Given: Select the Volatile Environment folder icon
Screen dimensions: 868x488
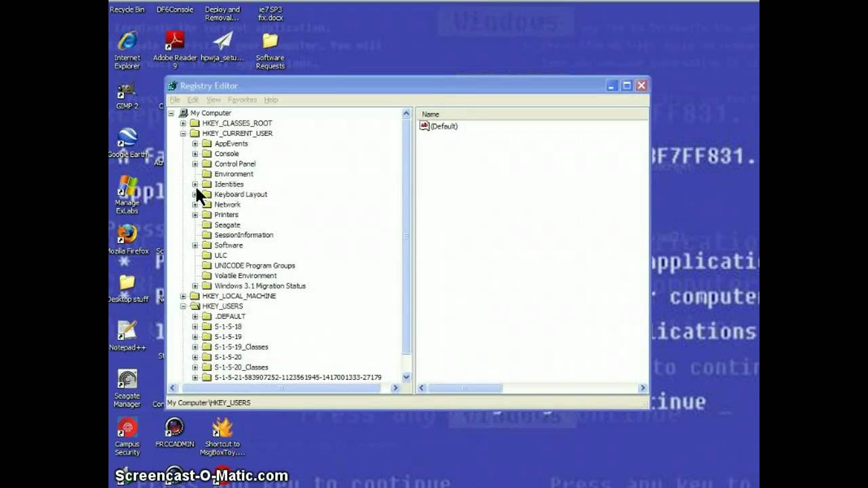Looking at the screenshot, I should (x=207, y=276).
